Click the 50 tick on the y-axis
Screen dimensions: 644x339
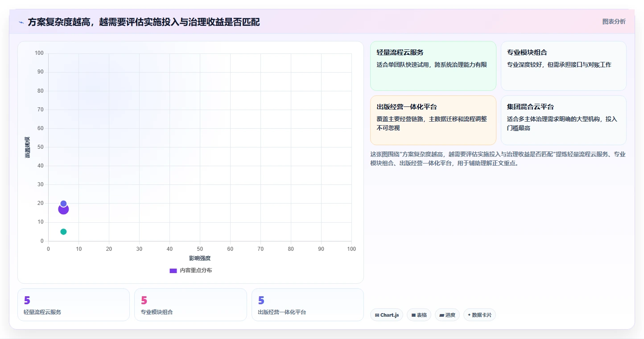(x=41, y=147)
